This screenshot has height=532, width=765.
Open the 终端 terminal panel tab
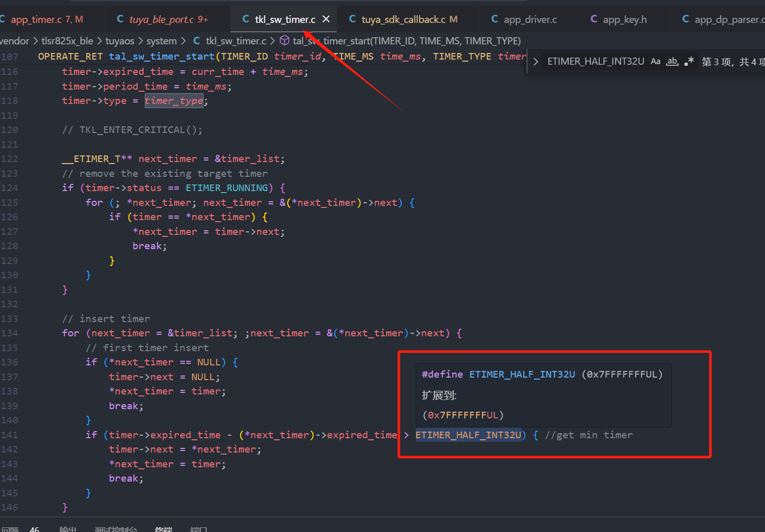click(x=164, y=529)
